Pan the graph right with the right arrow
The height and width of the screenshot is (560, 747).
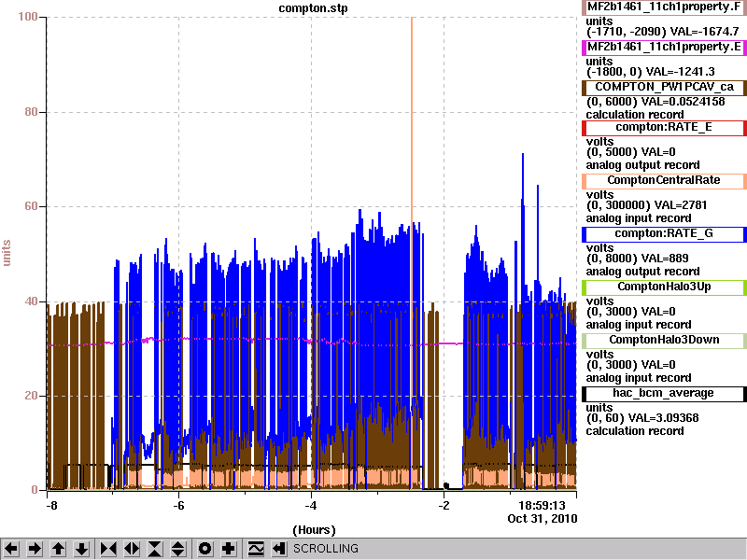coord(35,549)
